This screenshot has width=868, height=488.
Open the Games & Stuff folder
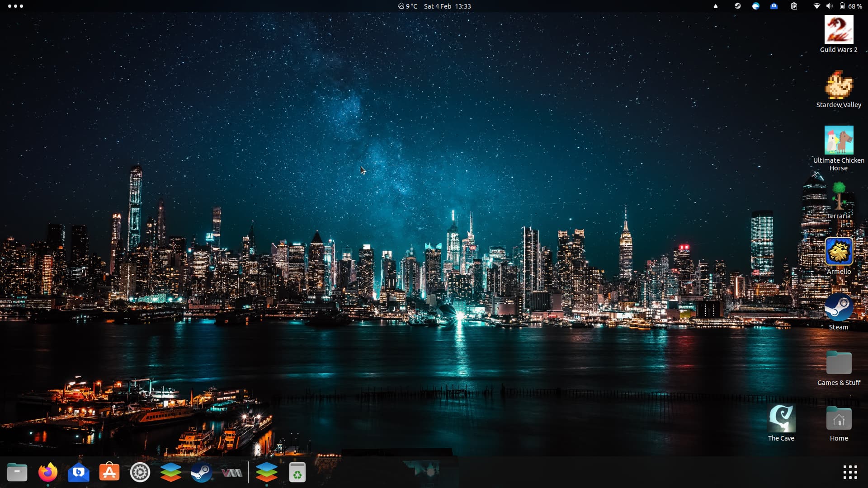coord(839,368)
